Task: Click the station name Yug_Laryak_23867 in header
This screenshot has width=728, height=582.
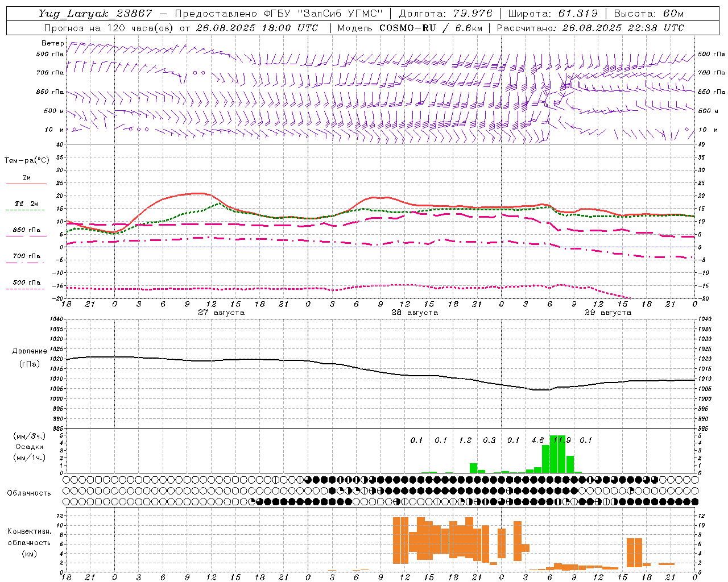Action: point(96,14)
